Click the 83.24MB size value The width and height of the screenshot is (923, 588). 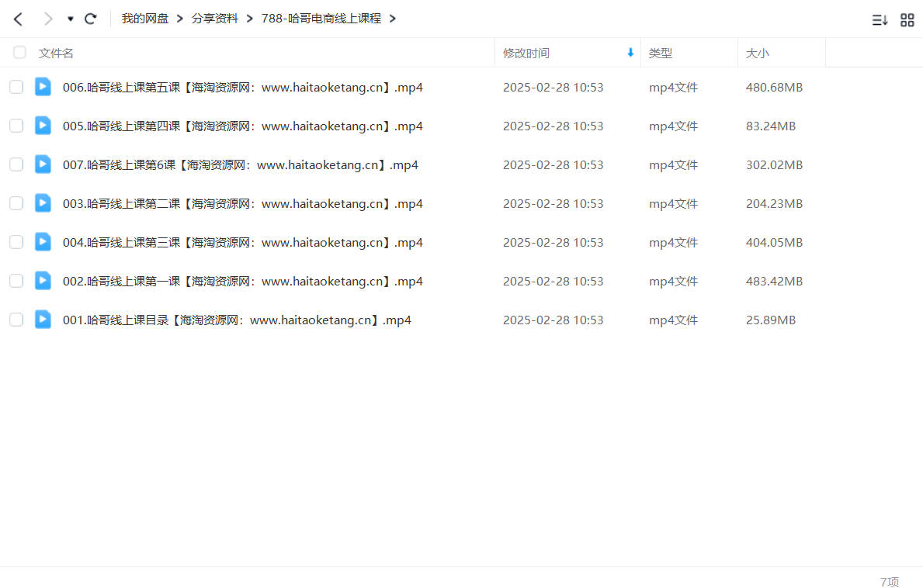tap(771, 126)
